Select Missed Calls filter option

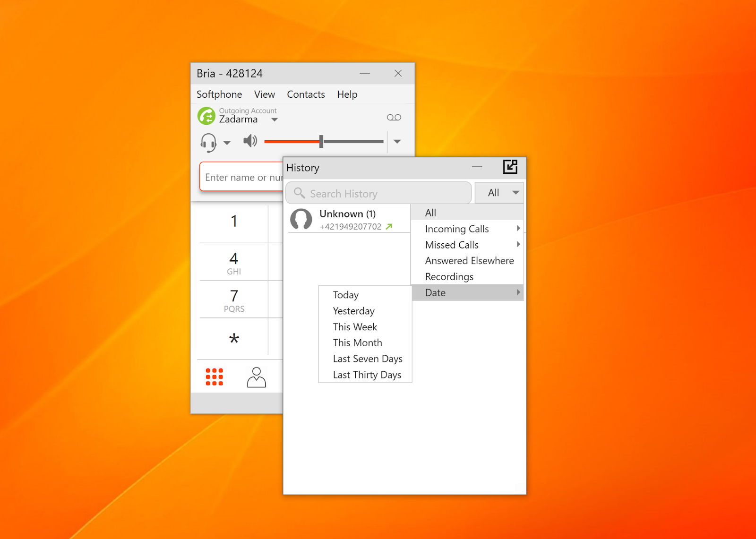(452, 245)
